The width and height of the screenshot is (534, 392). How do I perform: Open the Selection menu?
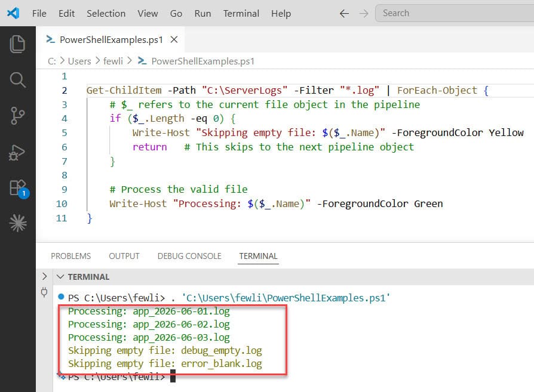(106, 13)
